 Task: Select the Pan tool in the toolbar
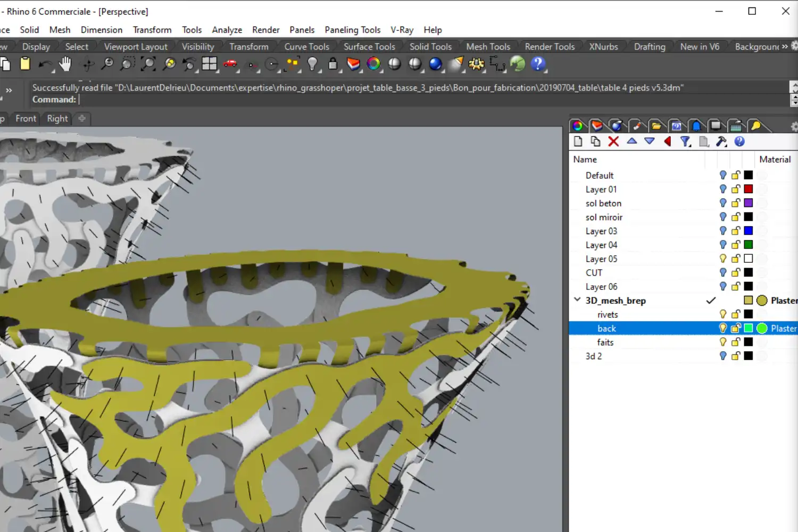pos(65,64)
